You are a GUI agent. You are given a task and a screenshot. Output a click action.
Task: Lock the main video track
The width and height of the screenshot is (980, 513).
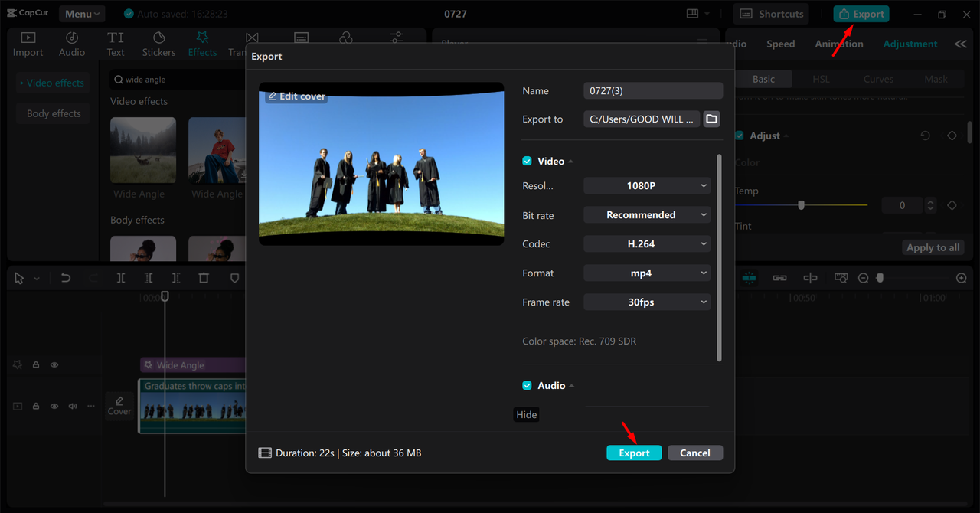click(36, 406)
